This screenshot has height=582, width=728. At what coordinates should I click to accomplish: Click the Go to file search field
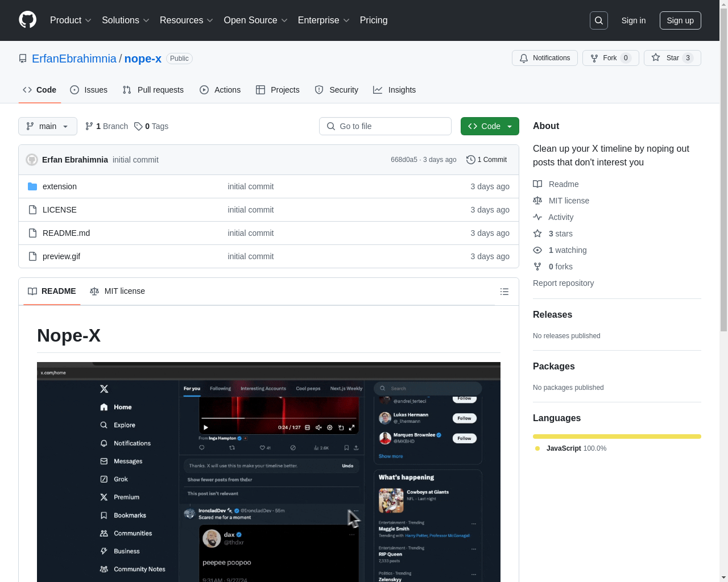point(385,126)
